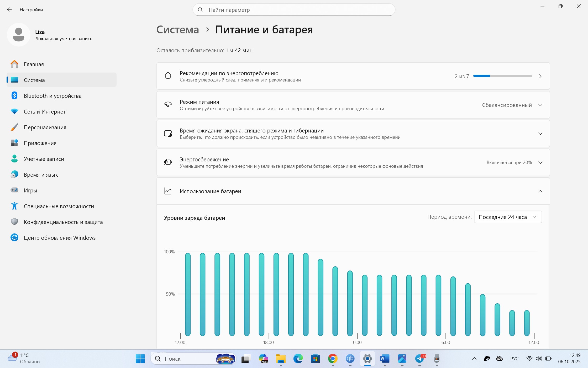Open the Главная home section
The height and width of the screenshot is (368, 588).
(x=61, y=64)
